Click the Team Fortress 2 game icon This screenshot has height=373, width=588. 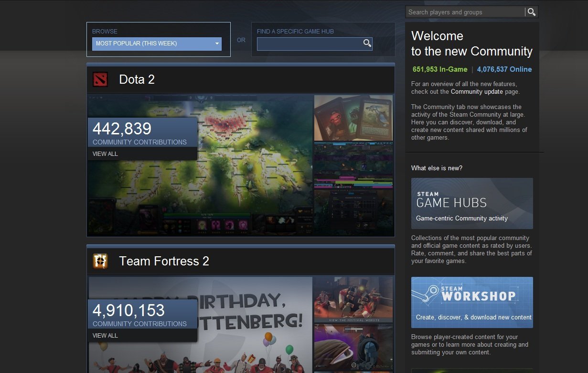click(x=100, y=261)
